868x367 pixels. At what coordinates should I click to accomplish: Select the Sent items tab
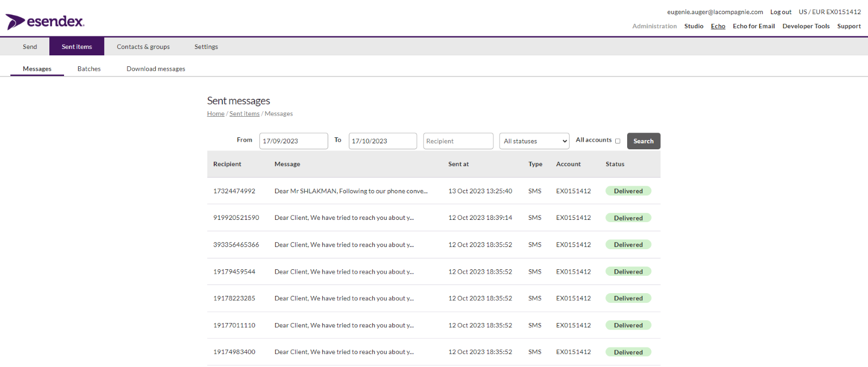[76, 47]
